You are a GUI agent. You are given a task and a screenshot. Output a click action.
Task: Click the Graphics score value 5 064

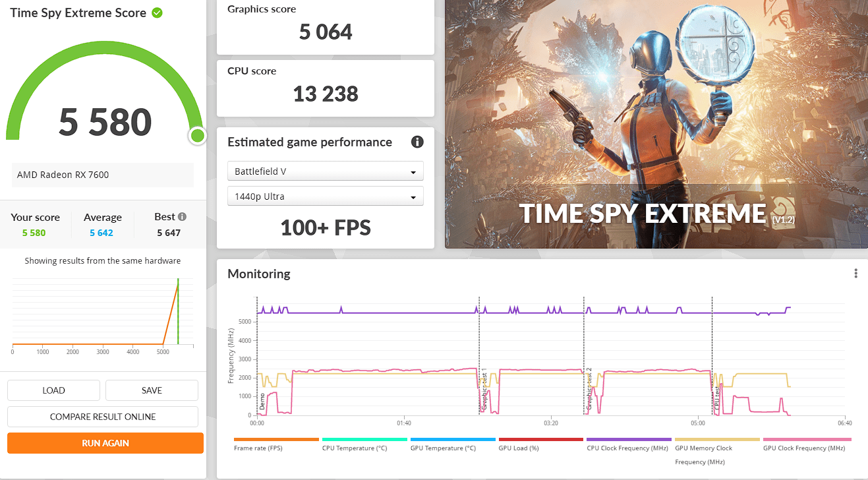(x=326, y=32)
